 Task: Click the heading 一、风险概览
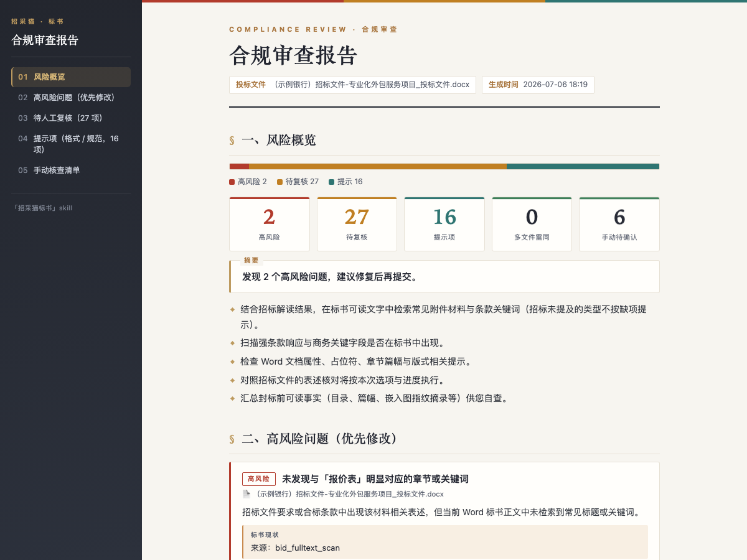279,140
